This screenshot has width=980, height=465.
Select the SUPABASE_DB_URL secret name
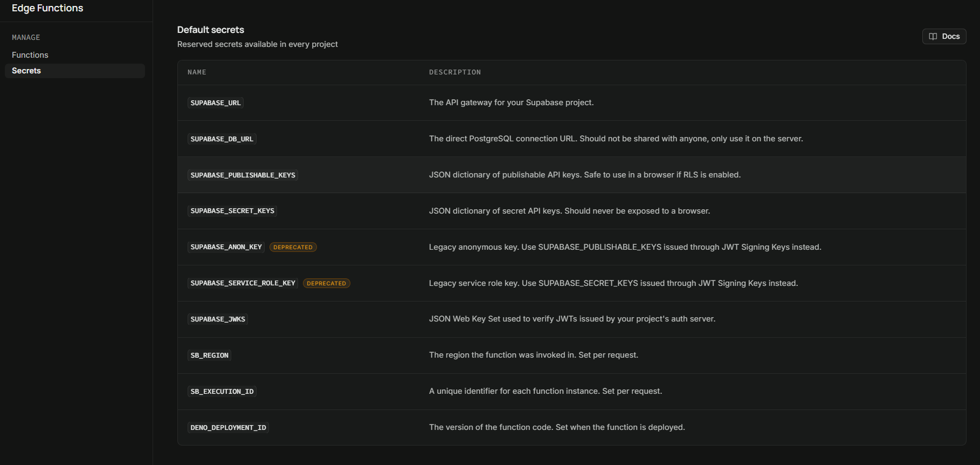222,139
